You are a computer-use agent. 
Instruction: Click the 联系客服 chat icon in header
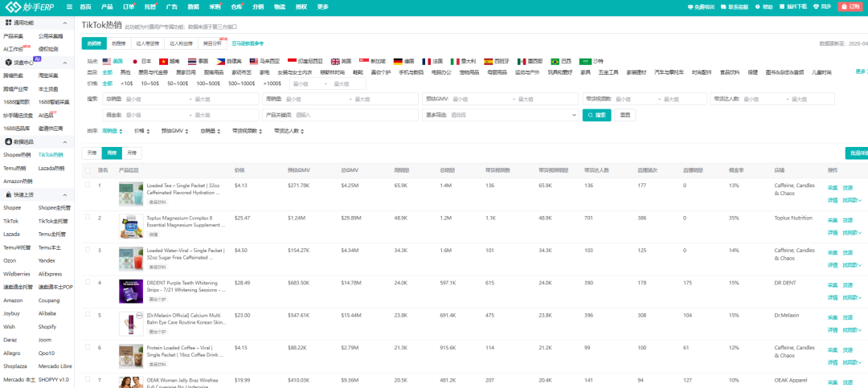[x=725, y=6]
